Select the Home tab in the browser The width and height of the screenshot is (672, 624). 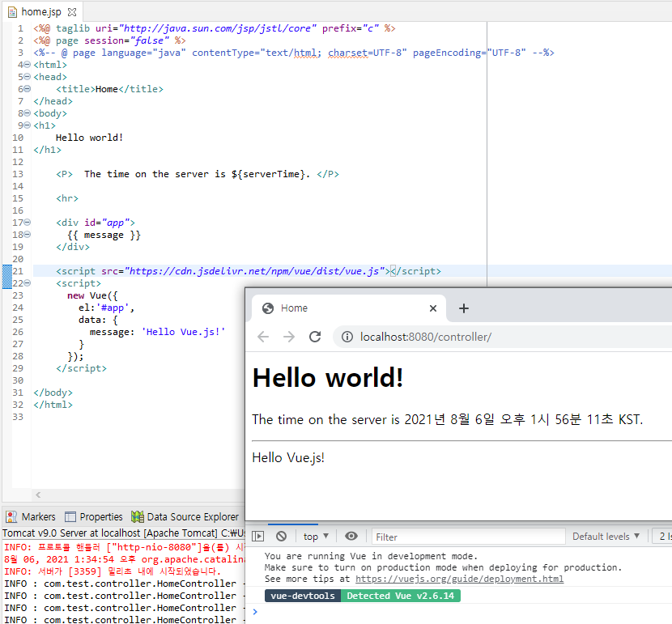coord(347,308)
